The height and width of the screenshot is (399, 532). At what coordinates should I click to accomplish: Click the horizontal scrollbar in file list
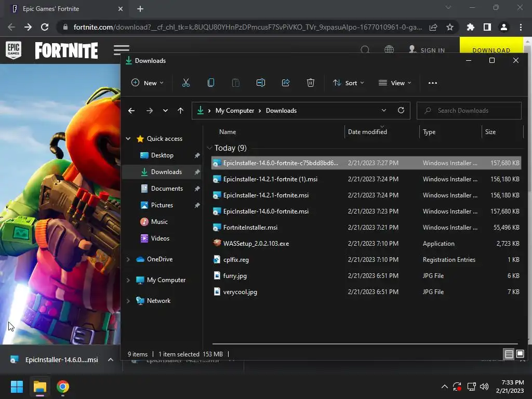[x=365, y=344]
